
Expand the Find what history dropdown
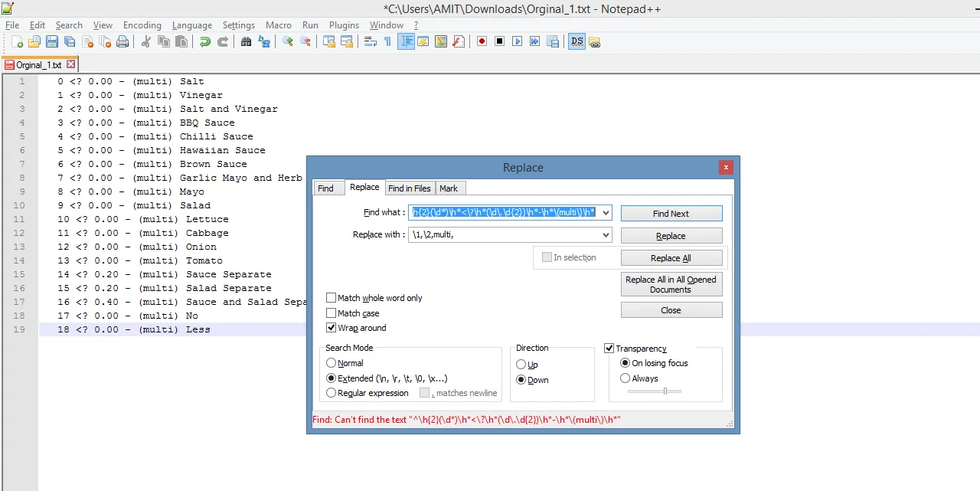(x=606, y=212)
